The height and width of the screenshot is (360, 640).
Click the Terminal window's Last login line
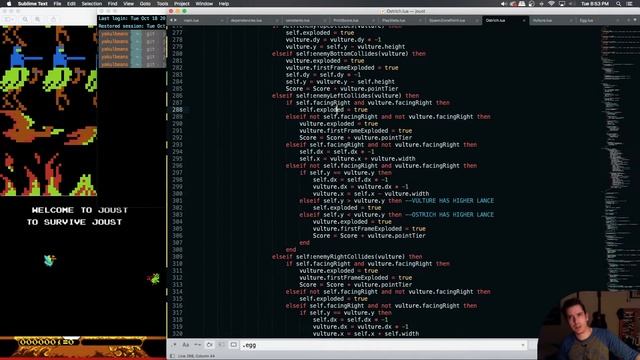point(132,18)
